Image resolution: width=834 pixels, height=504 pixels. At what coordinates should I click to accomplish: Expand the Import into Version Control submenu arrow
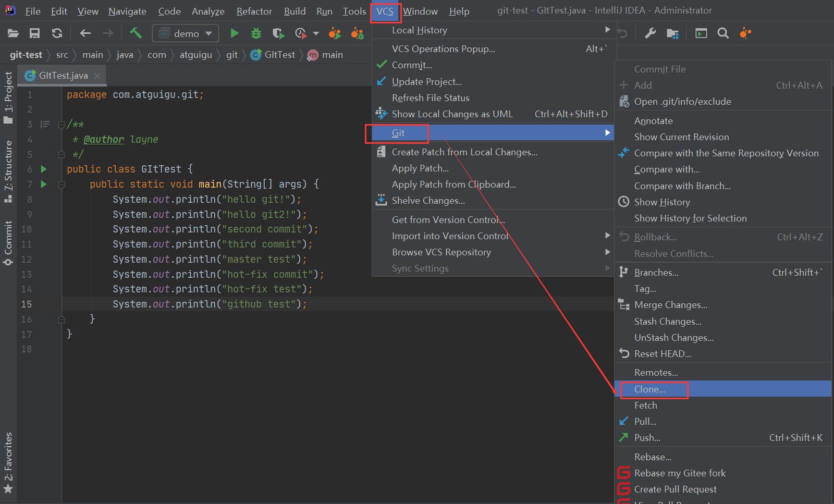[607, 236]
